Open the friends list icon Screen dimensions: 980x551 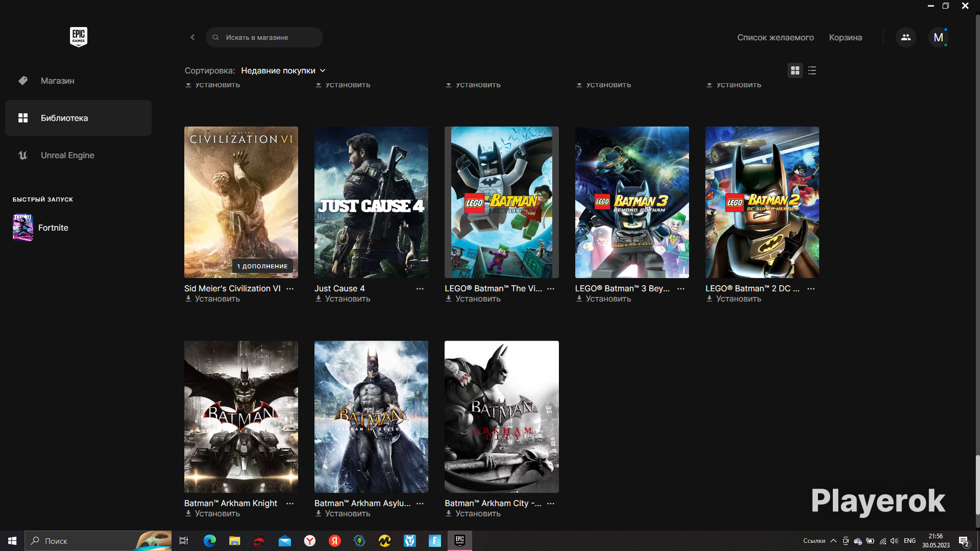point(906,37)
